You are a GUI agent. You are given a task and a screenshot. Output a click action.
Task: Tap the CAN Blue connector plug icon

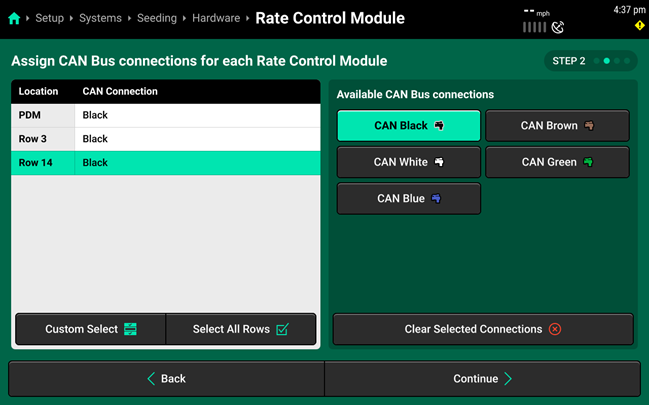(436, 198)
